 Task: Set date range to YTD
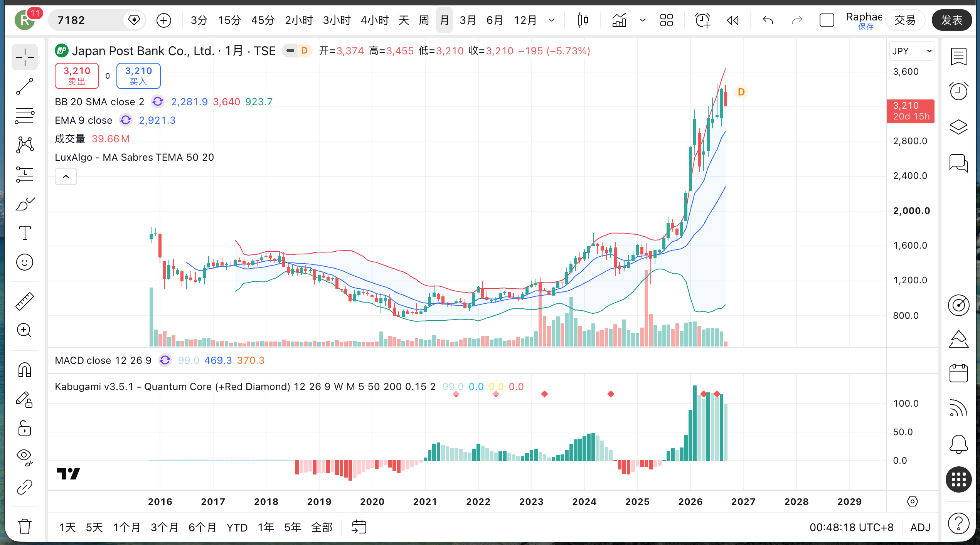point(237,527)
